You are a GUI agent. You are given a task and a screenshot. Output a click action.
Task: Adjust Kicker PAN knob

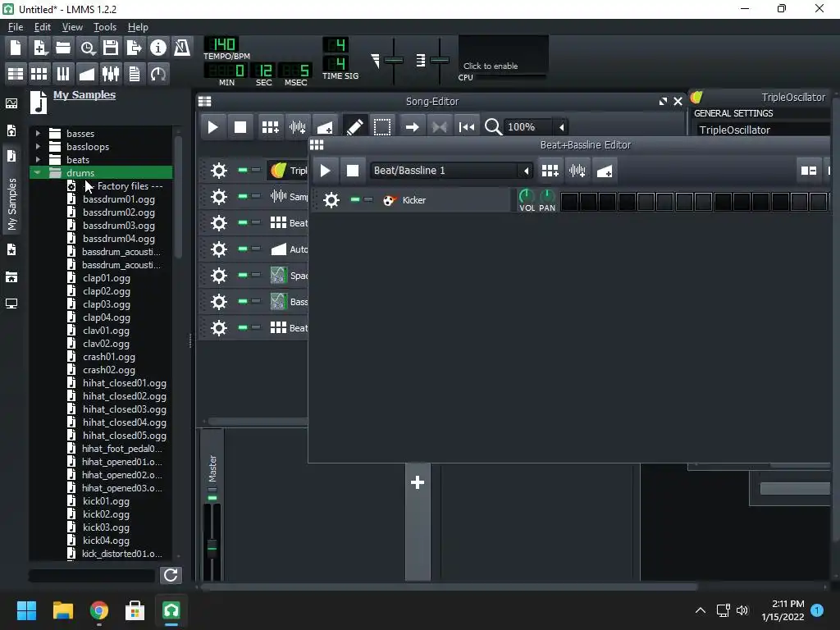pos(547,196)
